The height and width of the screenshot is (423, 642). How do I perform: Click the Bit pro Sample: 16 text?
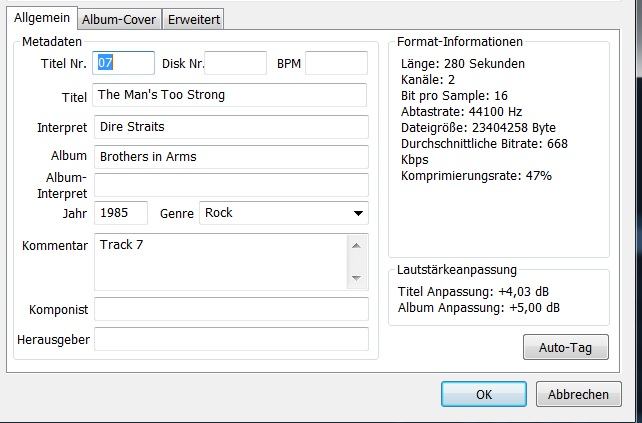454,96
